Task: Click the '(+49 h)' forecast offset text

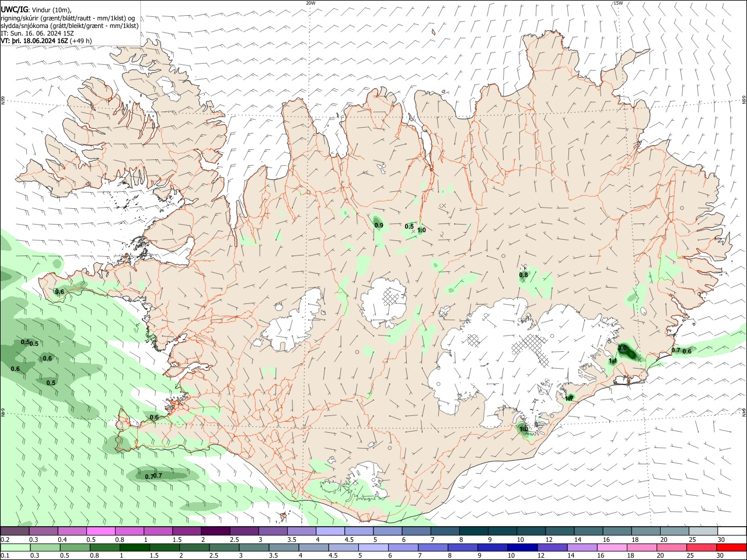Action: click(81, 41)
